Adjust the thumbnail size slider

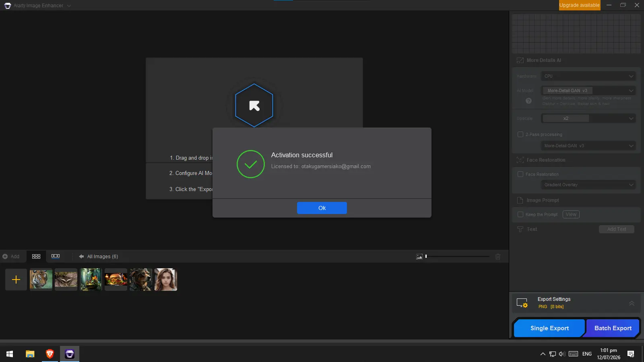pos(457,256)
